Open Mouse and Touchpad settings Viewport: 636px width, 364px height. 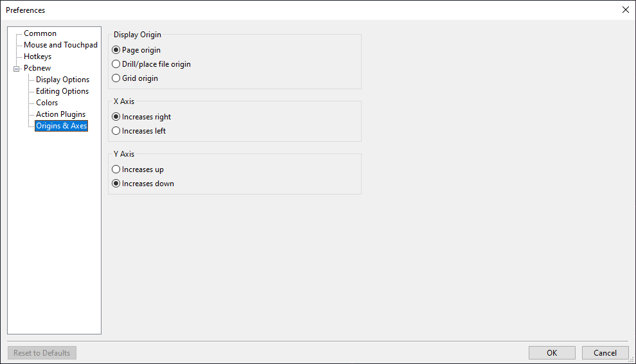[x=60, y=45]
